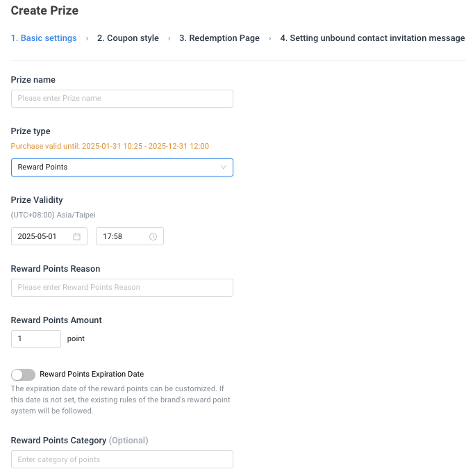
Task: Click the Reward Points Reason input box
Action: coord(122,288)
